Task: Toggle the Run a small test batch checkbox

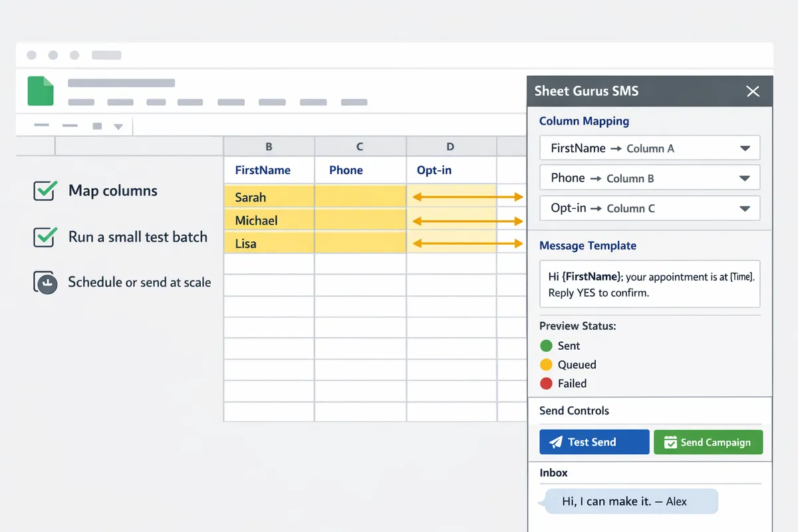Action: [45, 237]
